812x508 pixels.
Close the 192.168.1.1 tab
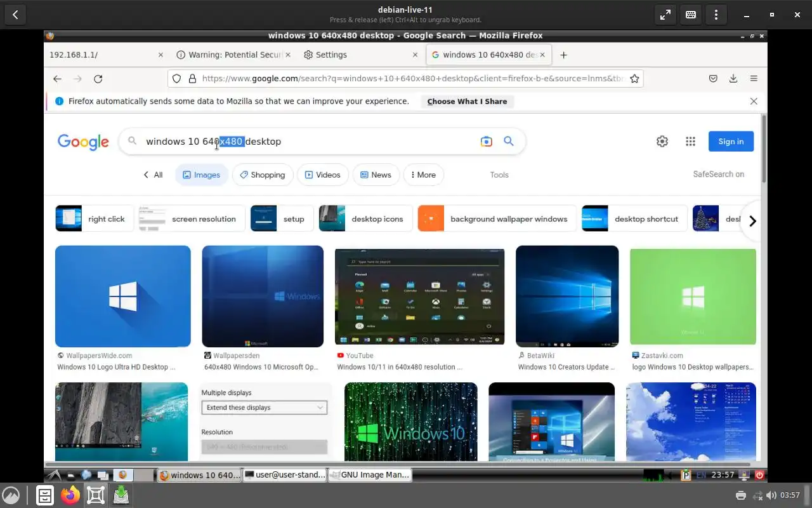tap(160, 55)
